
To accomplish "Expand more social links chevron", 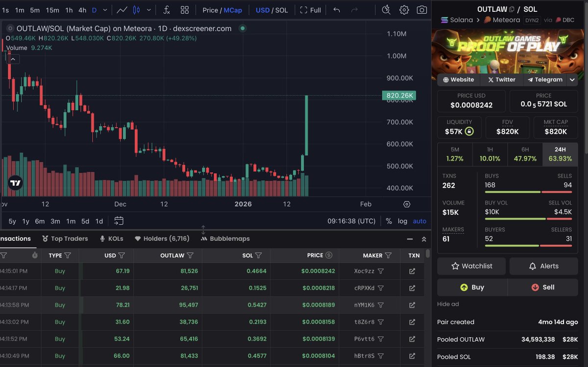I will pyautogui.click(x=572, y=79).
